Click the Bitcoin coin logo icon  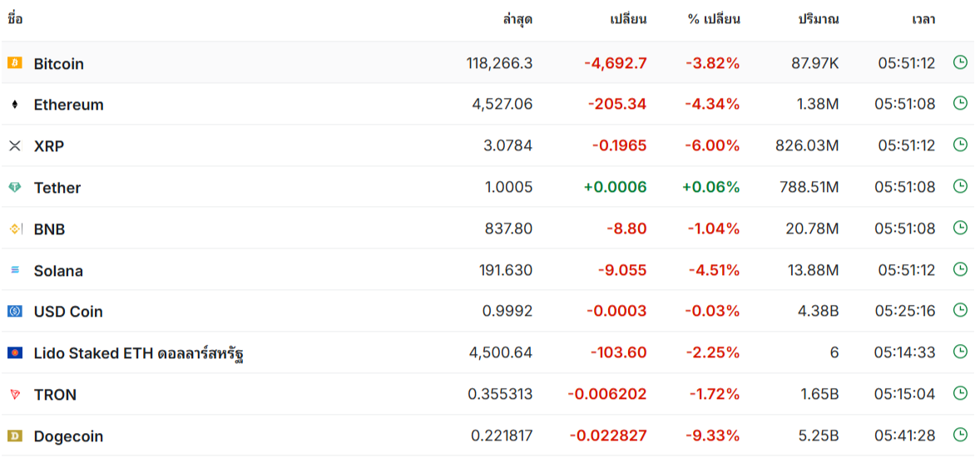click(14, 62)
